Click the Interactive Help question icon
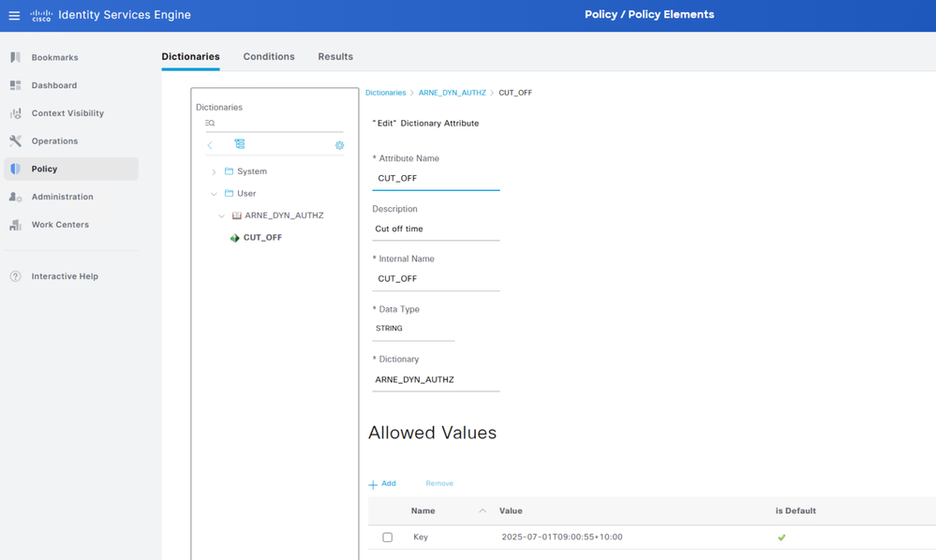Image resolution: width=936 pixels, height=560 pixels. point(16,276)
